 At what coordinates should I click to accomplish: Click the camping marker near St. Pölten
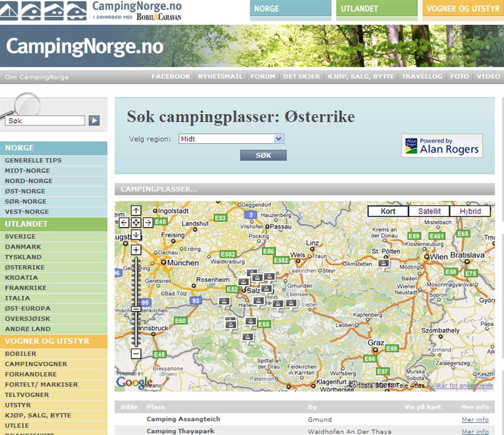click(384, 263)
